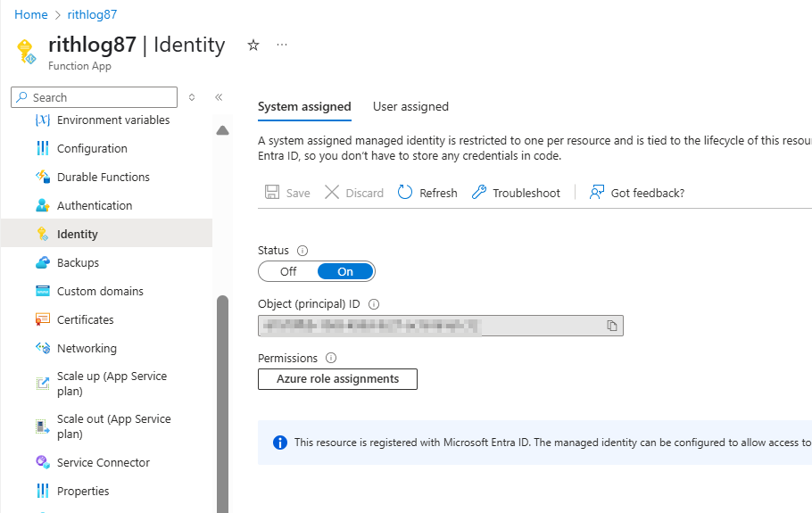This screenshot has width=812, height=513.
Task: Click the Save floppy disk icon
Action: click(x=272, y=193)
